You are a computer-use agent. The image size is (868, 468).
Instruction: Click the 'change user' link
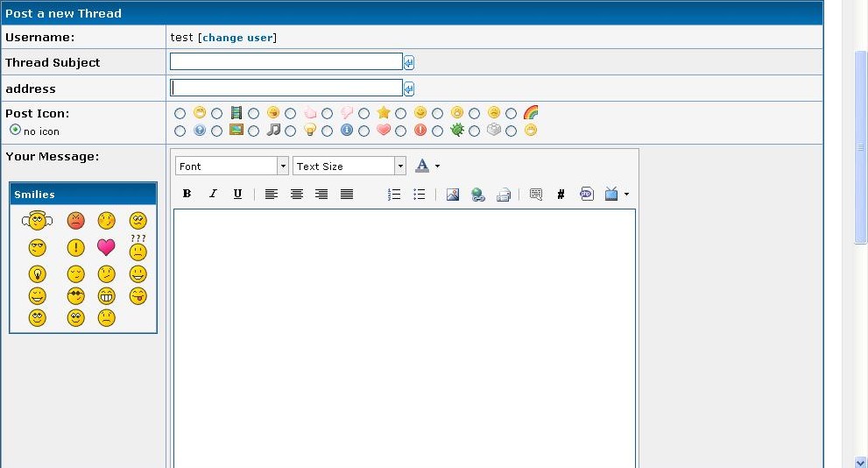pyautogui.click(x=238, y=38)
